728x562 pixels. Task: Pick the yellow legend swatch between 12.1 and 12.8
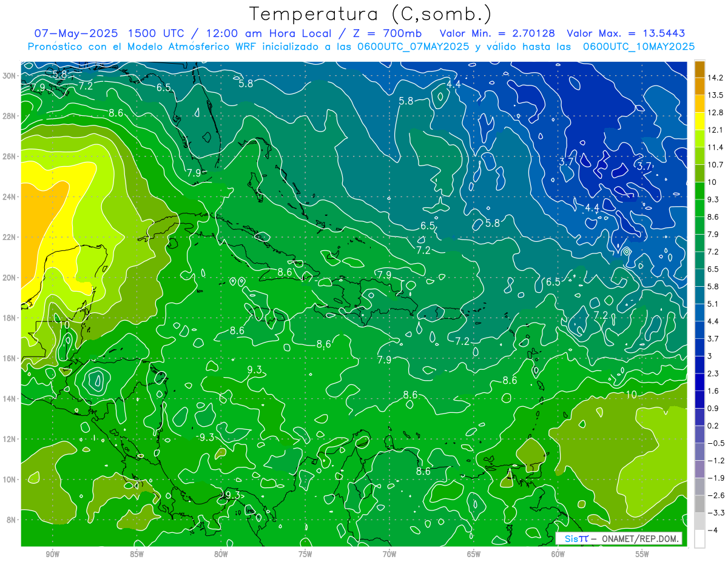point(699,121)
